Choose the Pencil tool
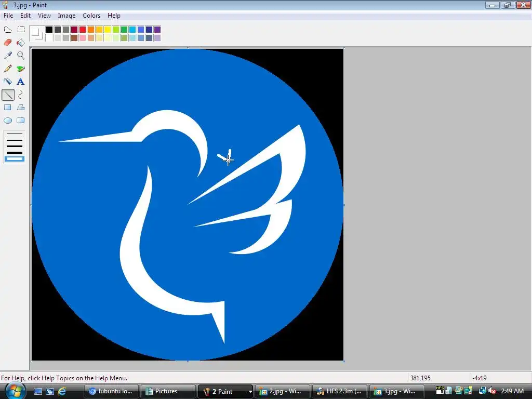 coord(8,69)
